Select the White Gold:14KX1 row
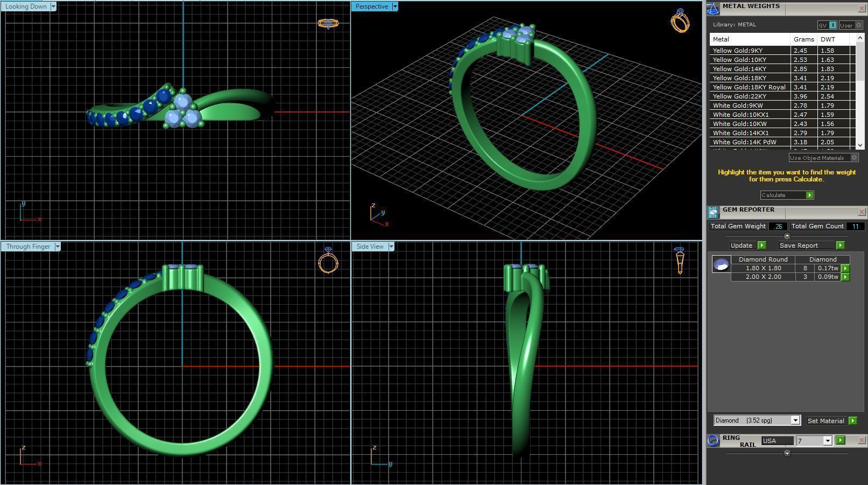 pos(782,133)
